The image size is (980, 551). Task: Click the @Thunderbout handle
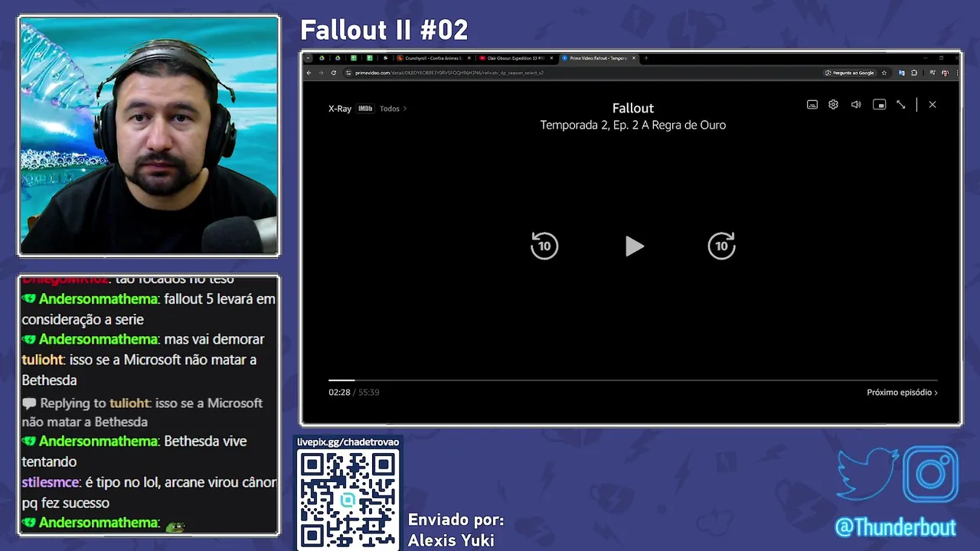click(x=896, y=527)
